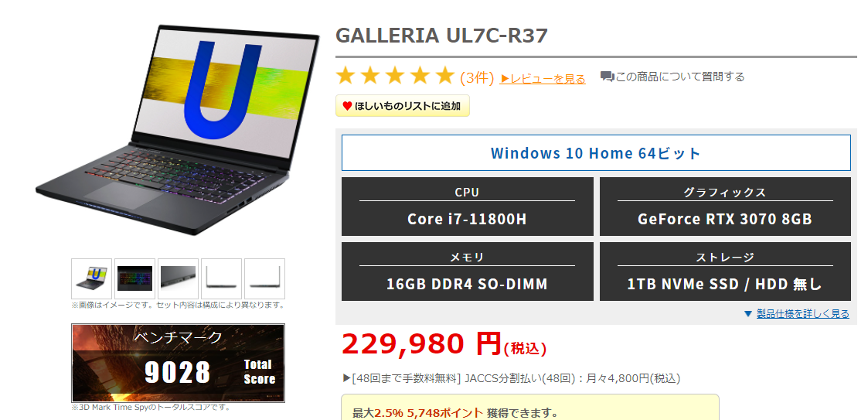
Task: Open the レビューを見る reviews link
Action: tap(543, 79)
